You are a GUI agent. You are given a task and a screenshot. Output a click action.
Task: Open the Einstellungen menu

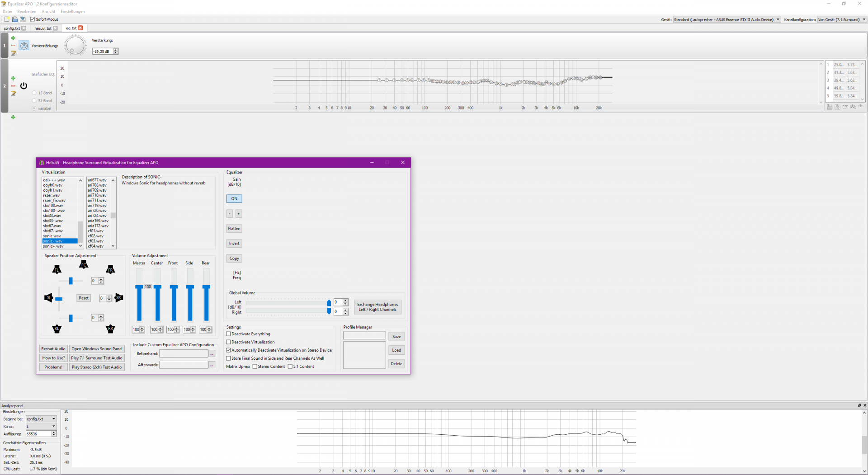(72, 11)
